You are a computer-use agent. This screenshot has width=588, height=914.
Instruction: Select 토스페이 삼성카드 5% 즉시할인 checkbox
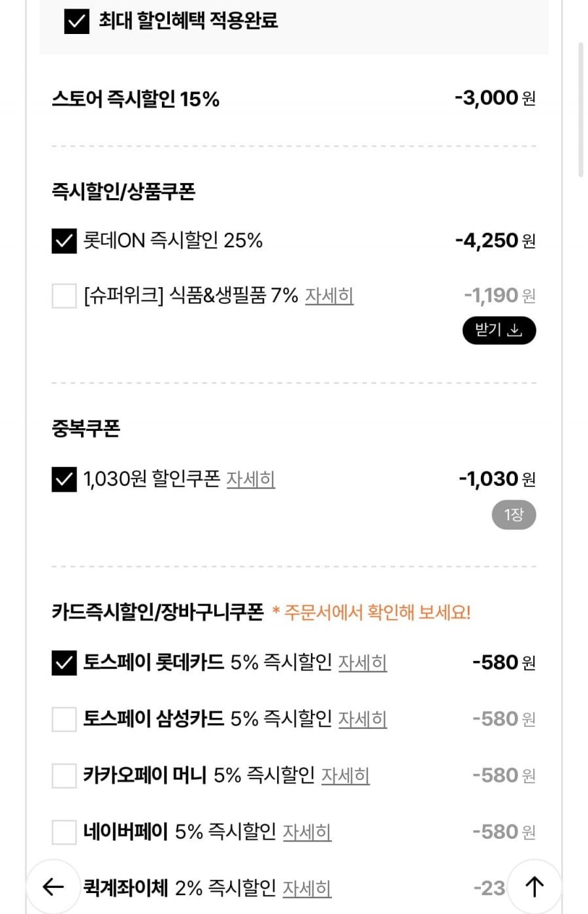[x=64, y=719]
